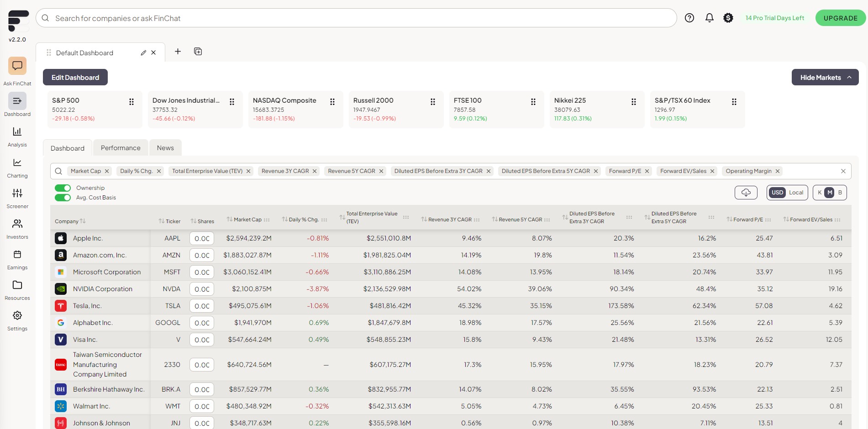This screenshot has height=429, width=868.
Task: Switch currency to Local
Action: (796, 193)
